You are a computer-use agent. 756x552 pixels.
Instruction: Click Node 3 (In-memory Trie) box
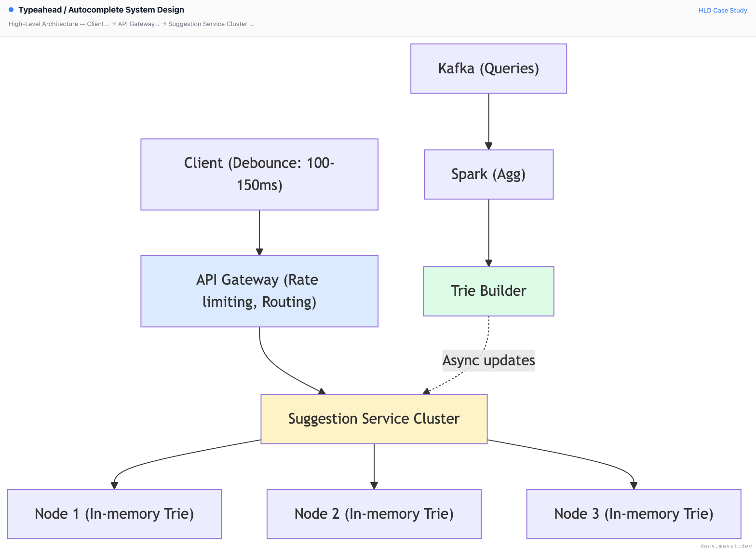coord(634,514)
